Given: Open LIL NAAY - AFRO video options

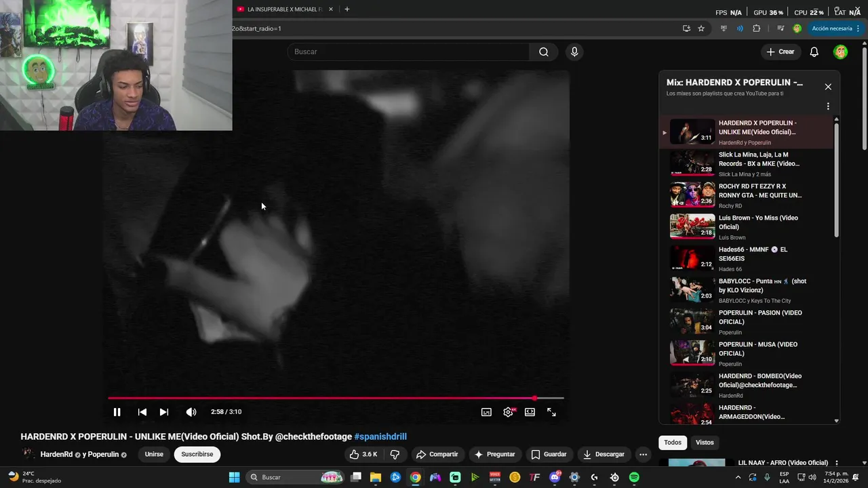Looking at the screenshot, I should point(837,463).
